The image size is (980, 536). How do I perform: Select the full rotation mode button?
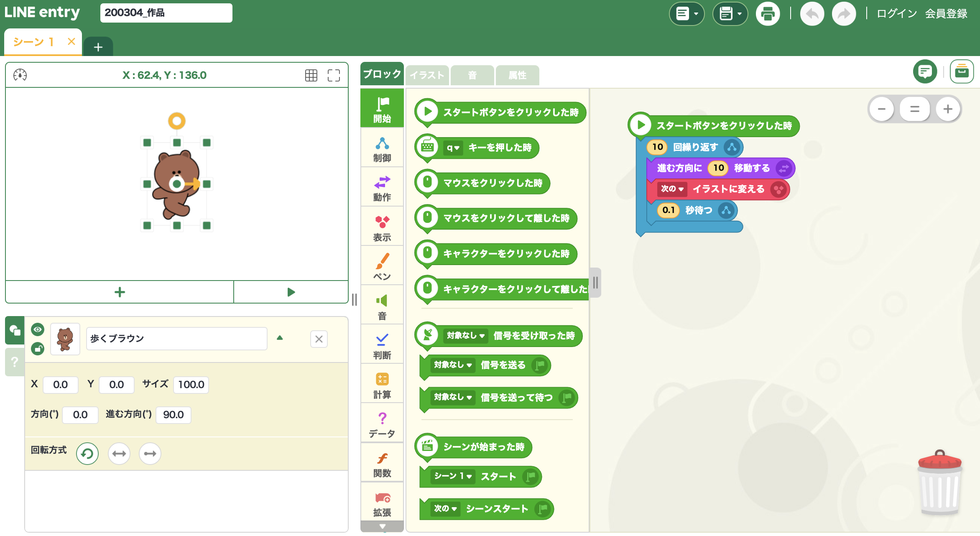pos(87,454)
